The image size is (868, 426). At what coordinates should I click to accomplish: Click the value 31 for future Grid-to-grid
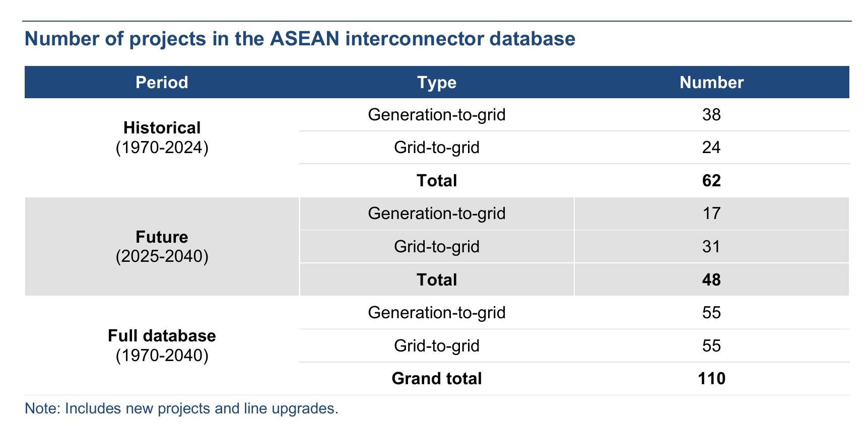[x=711, y=246]
